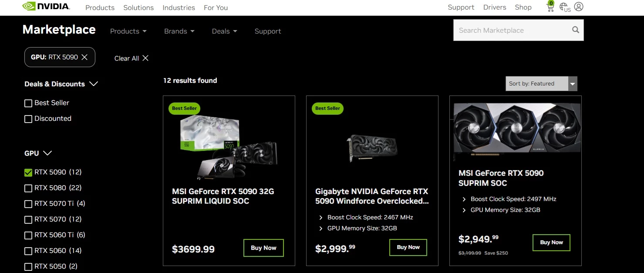Select the RTX 5080 checkbox
644x273 pixels.
click(28, 188)
